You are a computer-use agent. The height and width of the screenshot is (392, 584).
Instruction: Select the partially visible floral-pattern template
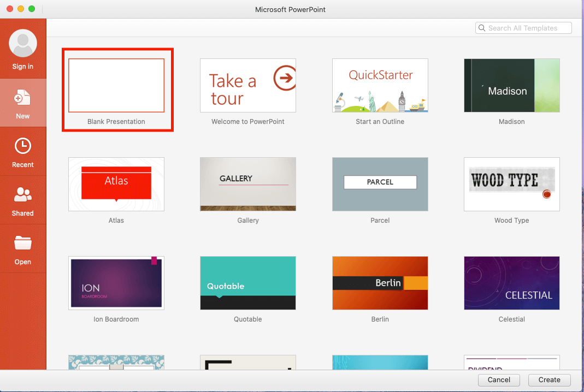pos(116,362)
